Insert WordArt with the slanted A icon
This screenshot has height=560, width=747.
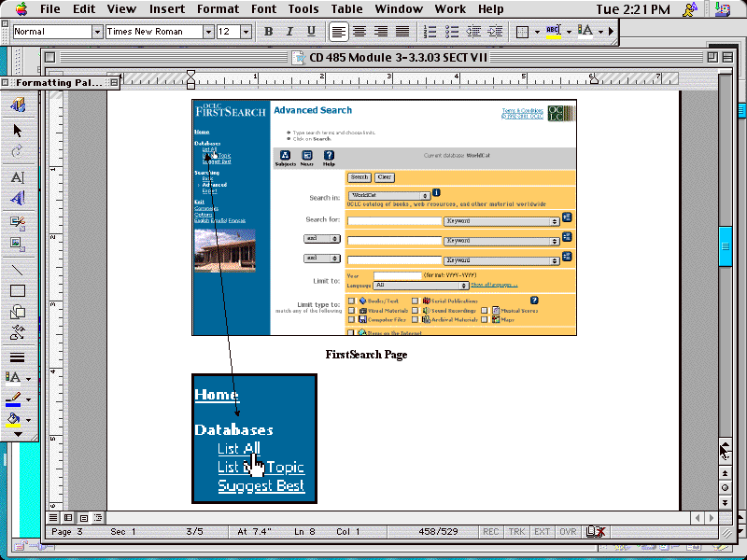(18, 198)
